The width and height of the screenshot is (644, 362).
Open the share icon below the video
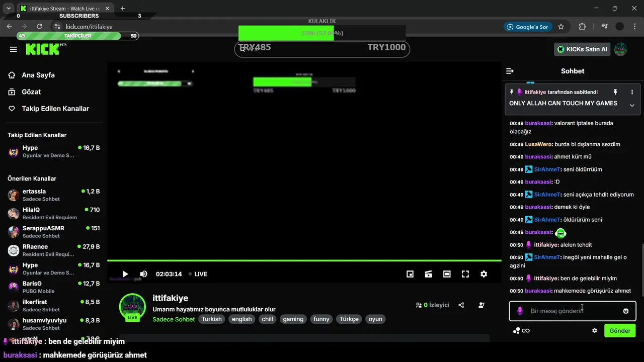pyautogui.click(x=461, y=305)
